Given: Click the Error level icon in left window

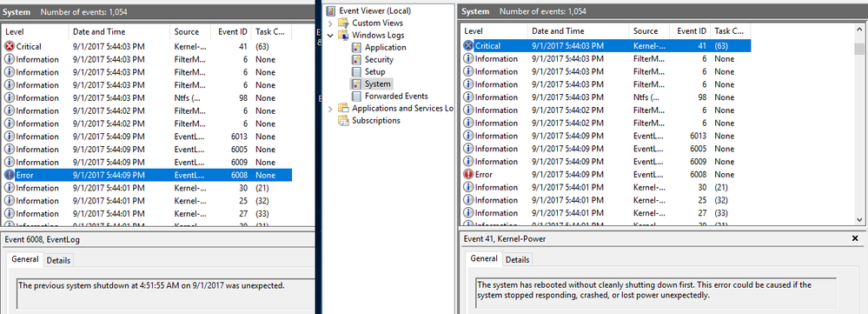Looking at the screenshot, I should 10,175.
